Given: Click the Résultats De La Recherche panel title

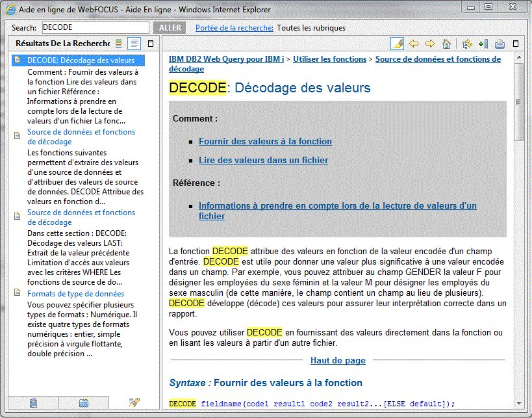Looking at the screenshot, I should pos(63,44).
